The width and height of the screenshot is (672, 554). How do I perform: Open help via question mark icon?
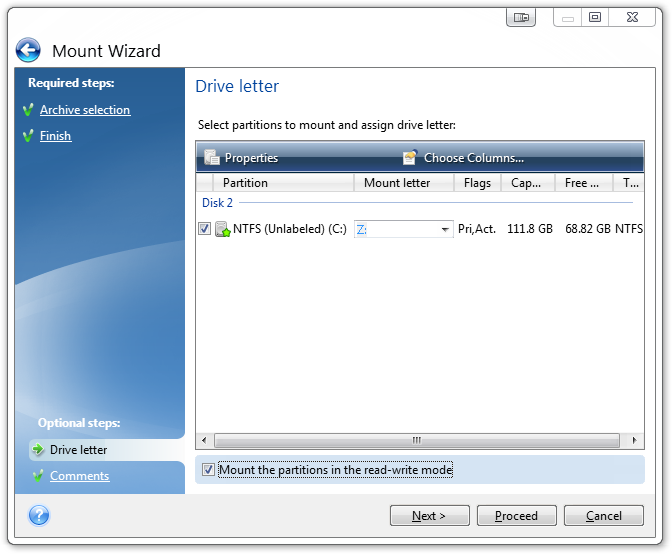[x=39, y=515]
